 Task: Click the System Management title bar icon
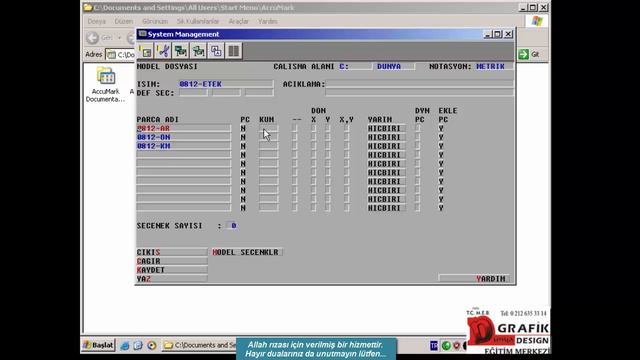click(142, 34)
